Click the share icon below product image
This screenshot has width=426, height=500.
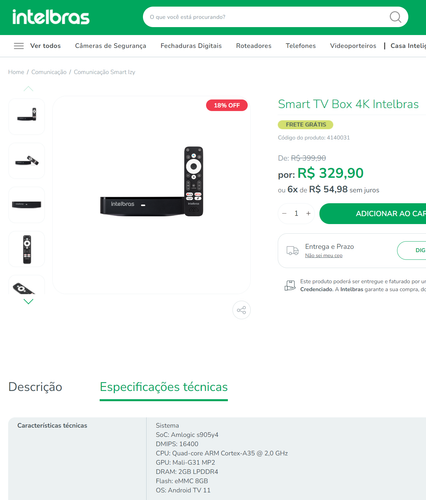pos(241,310)
